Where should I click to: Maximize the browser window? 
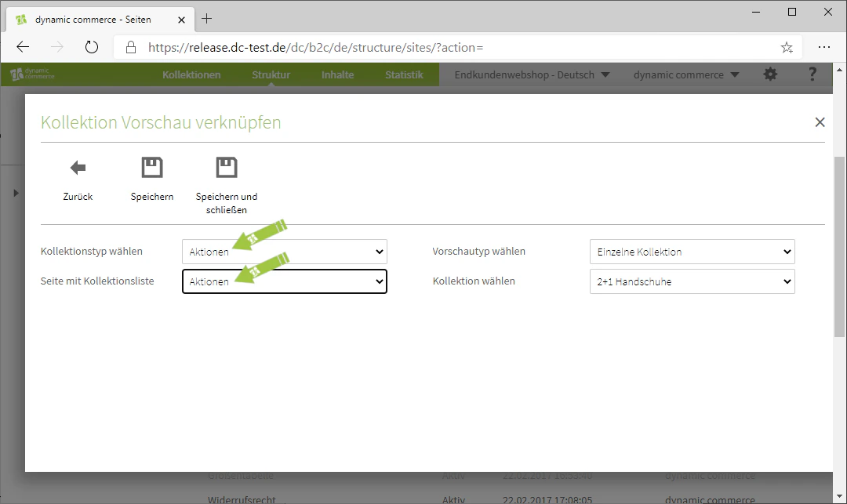click(x=792, y=12)
